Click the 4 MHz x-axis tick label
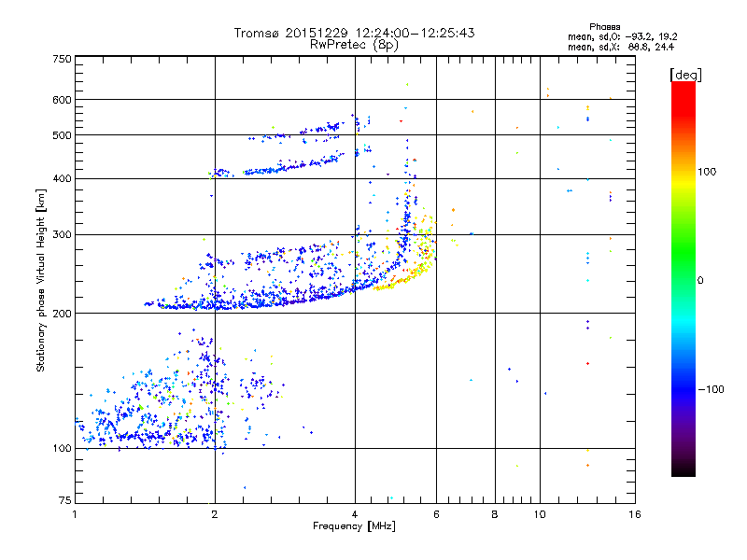 point(355,514)
